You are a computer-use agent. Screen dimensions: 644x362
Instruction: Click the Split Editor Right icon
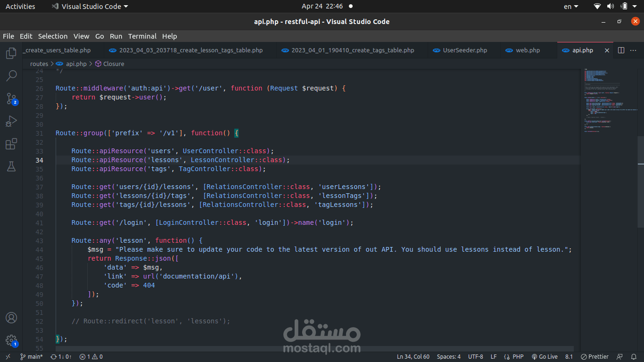pyautogui.click(x=621, y=50)
